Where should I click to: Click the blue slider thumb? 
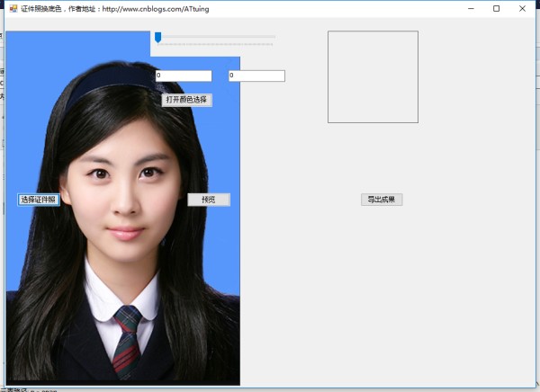(158, 38)
